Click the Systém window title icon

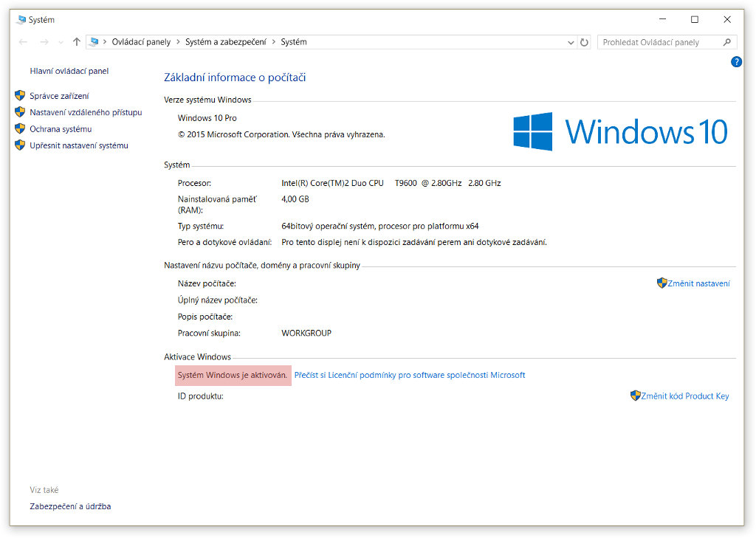[x=21, y=20]
